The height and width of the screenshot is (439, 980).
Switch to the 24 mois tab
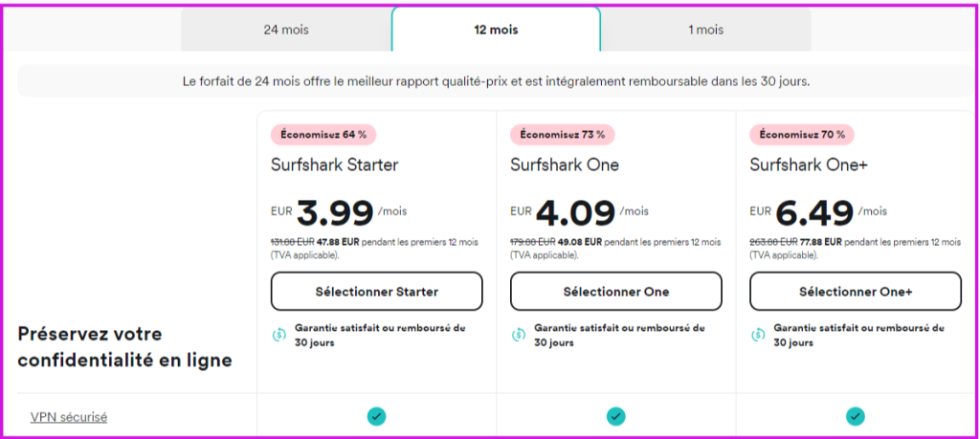point(285,30)
